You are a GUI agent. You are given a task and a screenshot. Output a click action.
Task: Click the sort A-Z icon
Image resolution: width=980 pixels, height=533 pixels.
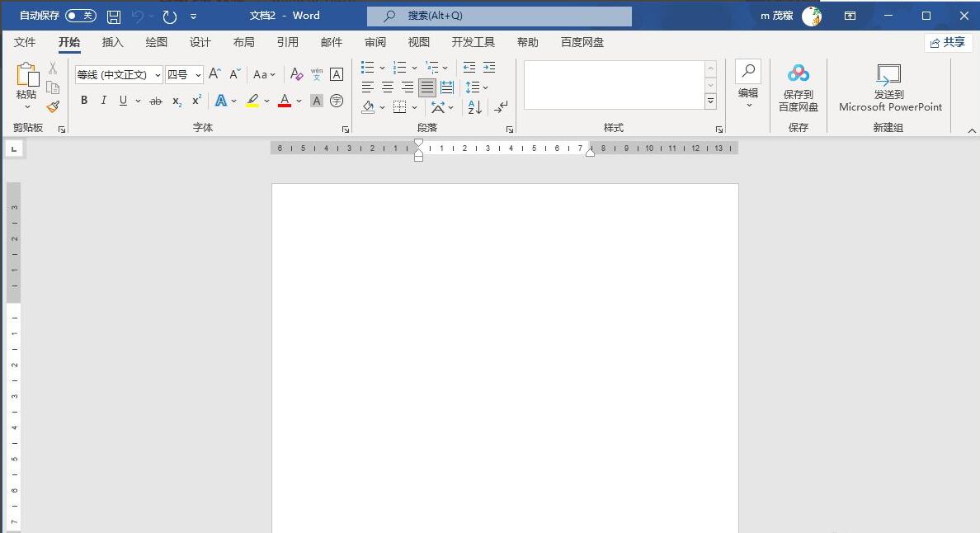(x=475, y=107)
